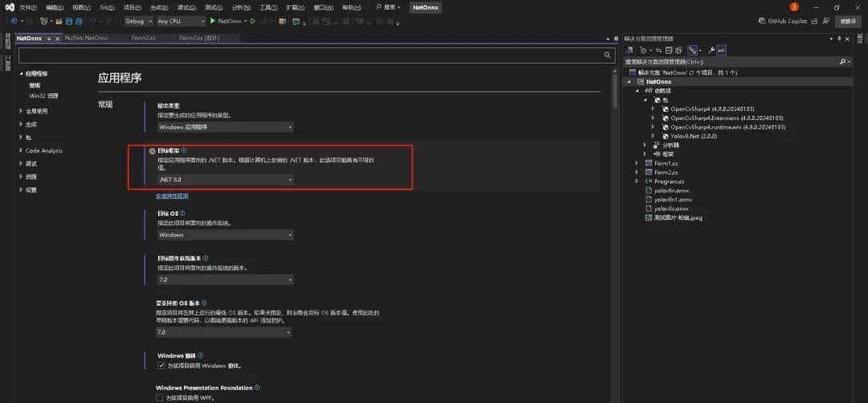
Task: Select yolov8n1.onnx file in Solution Explorer
Action: click(674, 199)
